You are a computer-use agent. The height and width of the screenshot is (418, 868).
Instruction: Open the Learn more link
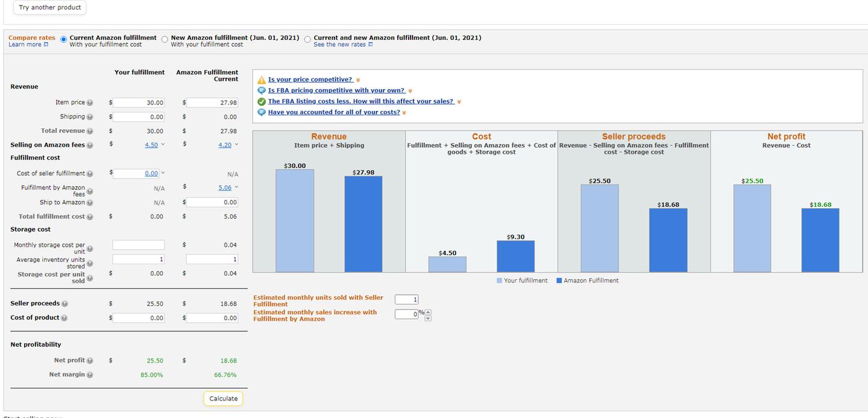25,45
